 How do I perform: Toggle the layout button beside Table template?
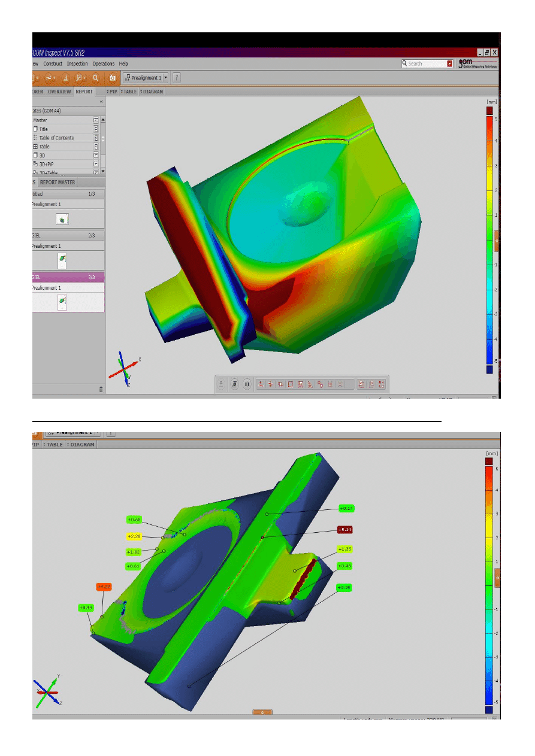coord(96,147)
